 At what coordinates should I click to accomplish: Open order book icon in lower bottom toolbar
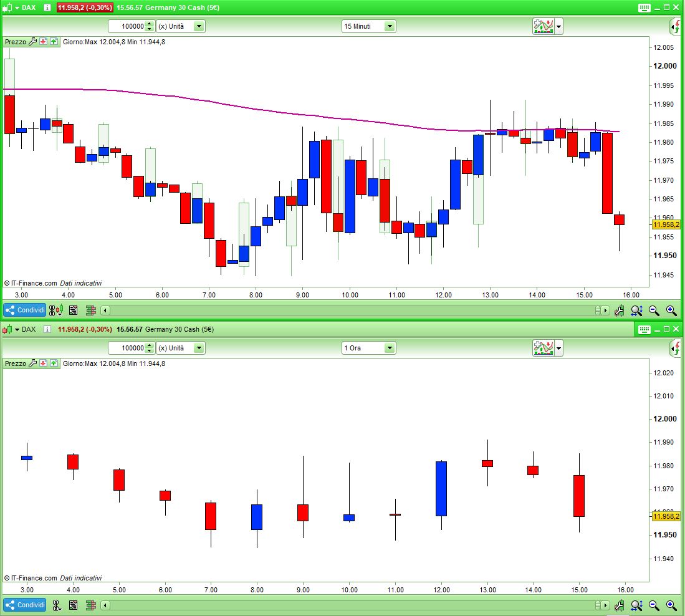pos(91,605)
